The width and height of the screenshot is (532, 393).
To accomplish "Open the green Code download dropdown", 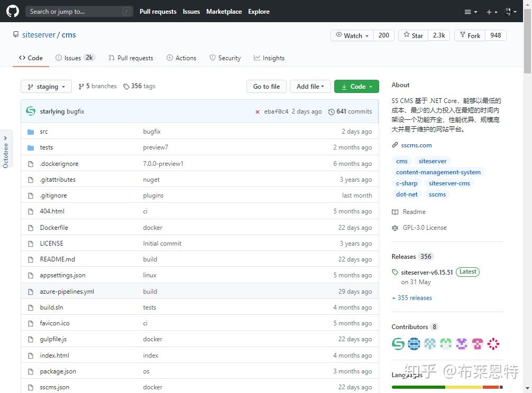I will pyautogui.click(x=356, y=86).
